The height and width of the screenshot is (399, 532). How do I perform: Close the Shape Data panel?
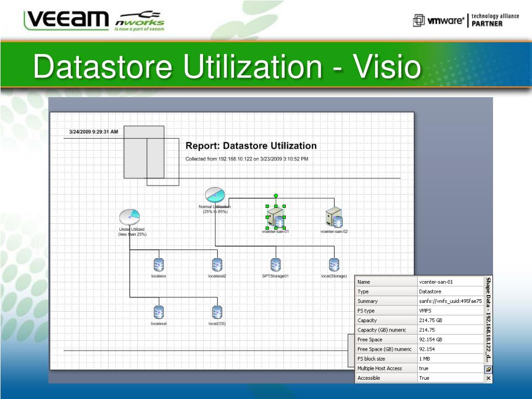point(488,378)
